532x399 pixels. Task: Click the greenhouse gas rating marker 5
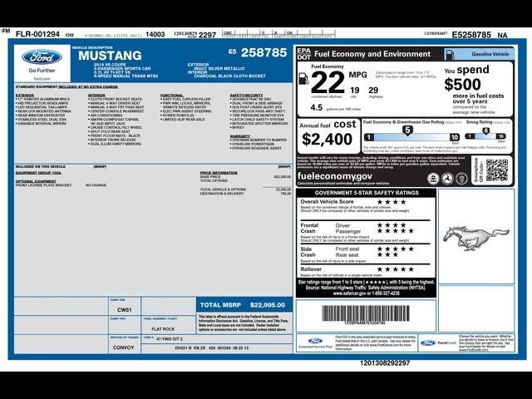(x=407, y=131)
